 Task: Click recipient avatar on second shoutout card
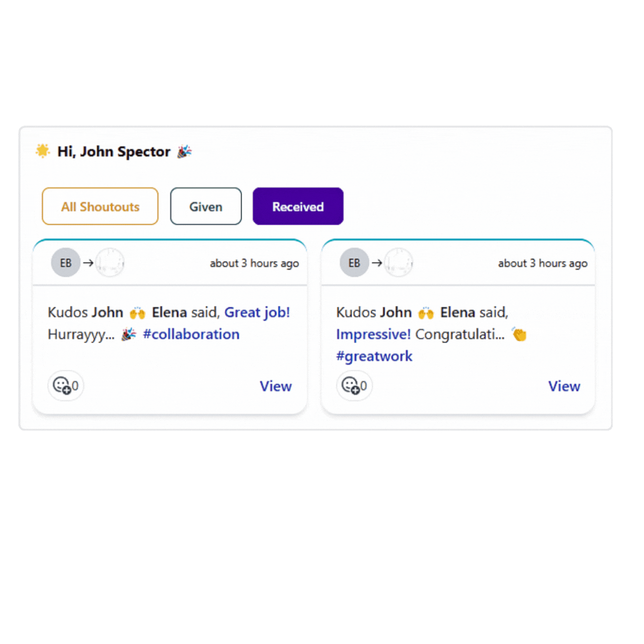(x=398, y=263)
